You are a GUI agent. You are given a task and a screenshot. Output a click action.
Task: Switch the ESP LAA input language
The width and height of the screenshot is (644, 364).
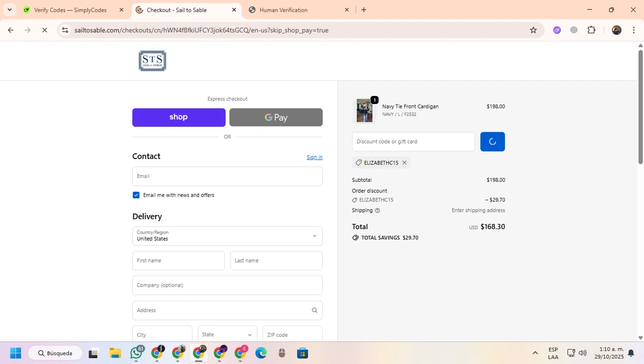(553, 353)
